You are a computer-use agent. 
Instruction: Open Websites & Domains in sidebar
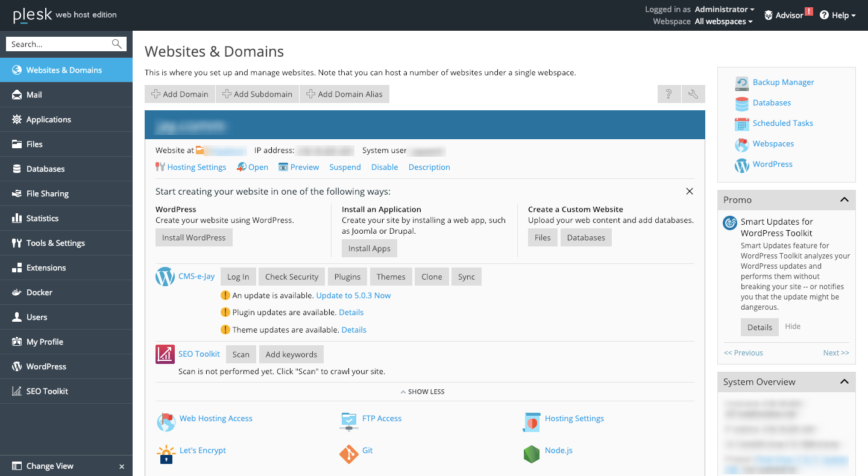click(x=66, y=70)
